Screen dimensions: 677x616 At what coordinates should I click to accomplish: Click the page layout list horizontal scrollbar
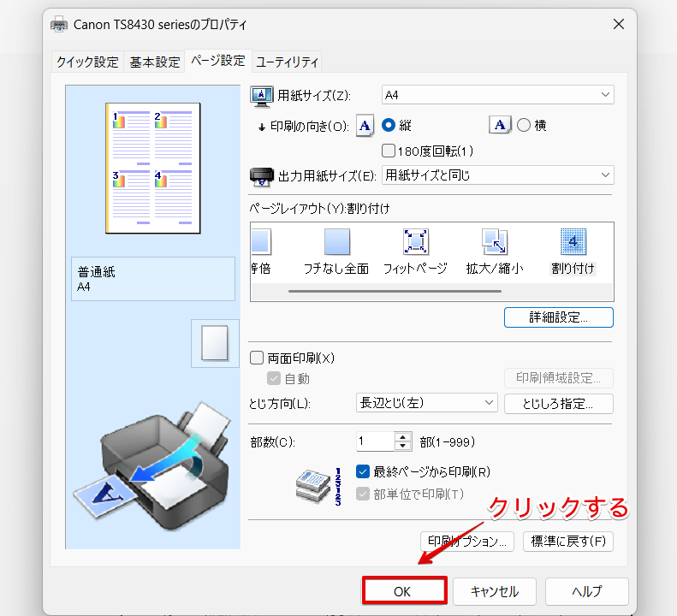click(395, 292)
